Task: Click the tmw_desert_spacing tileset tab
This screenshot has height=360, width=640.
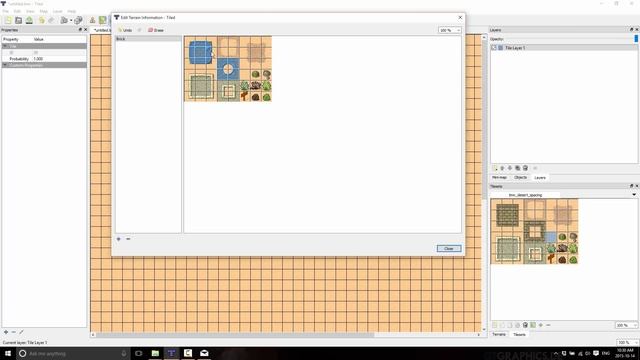Action: (525, 195)
